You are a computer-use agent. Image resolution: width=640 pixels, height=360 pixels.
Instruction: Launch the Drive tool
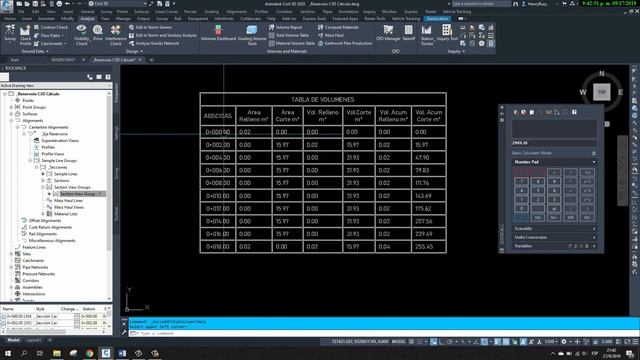coord(98,33)
